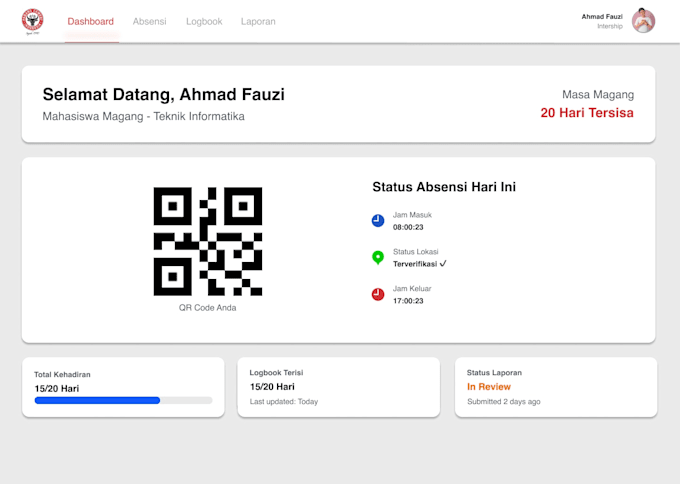Select the Ahmad Fauzi username in header
Viewport: 680px width, 484px height.
[x=602, y=16]
